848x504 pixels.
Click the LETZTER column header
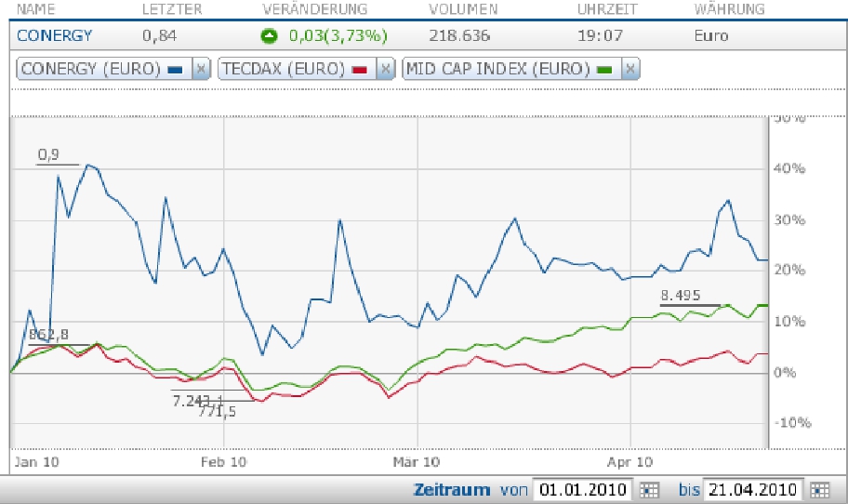click(172, 9)
